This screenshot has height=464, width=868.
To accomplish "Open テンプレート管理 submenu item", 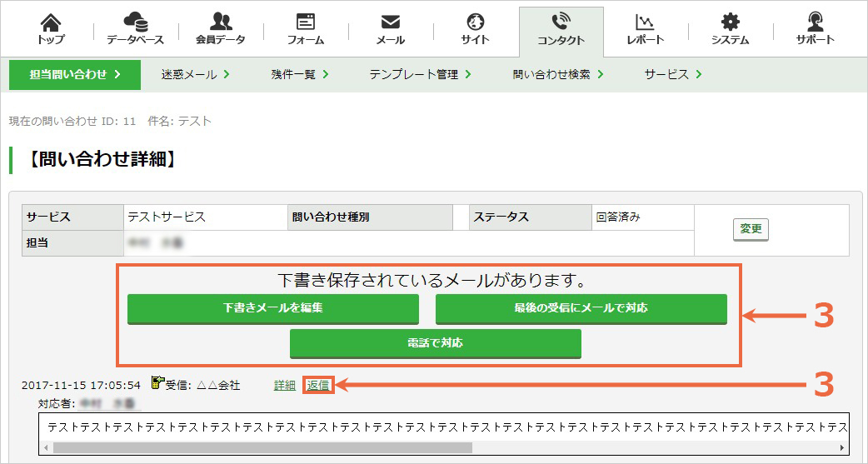I will 420,74.
